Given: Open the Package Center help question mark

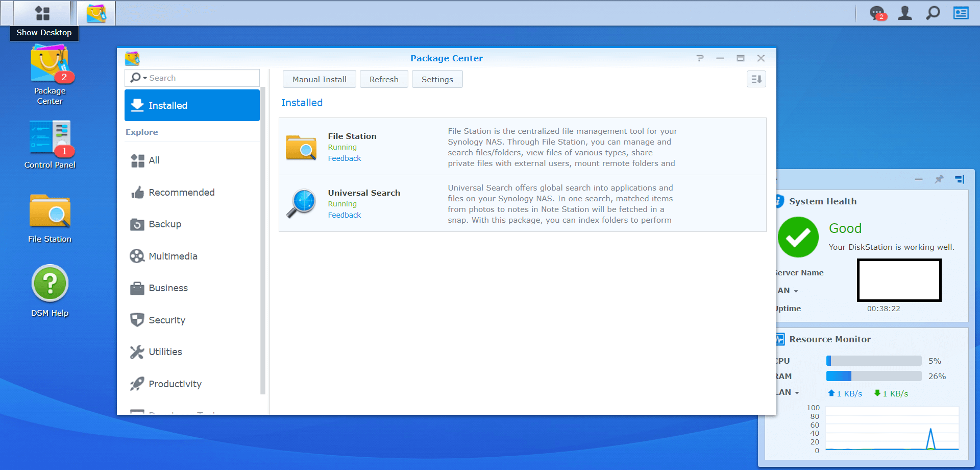Looking at the screenshot, I should pos(700,58).
